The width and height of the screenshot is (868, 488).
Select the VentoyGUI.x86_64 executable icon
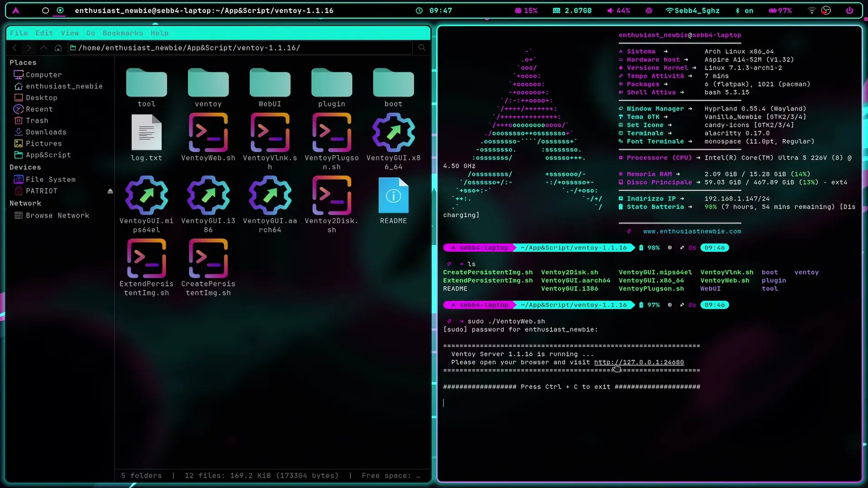click(394, 132)
